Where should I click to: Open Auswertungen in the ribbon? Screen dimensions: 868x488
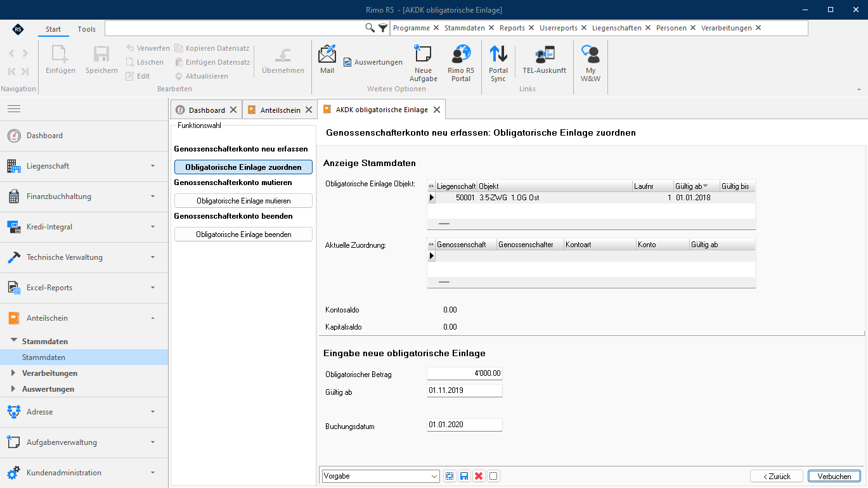pyautogui.click(x=373, y=62)
